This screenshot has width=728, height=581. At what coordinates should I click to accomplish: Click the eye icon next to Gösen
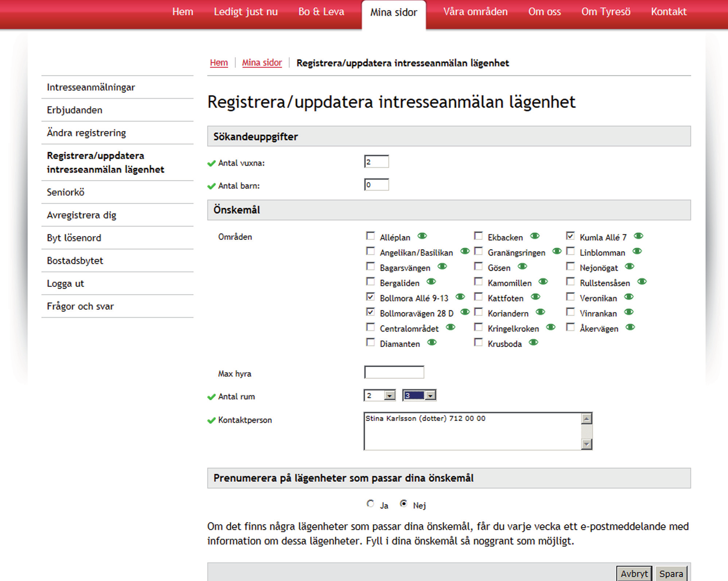click(522, 266)
